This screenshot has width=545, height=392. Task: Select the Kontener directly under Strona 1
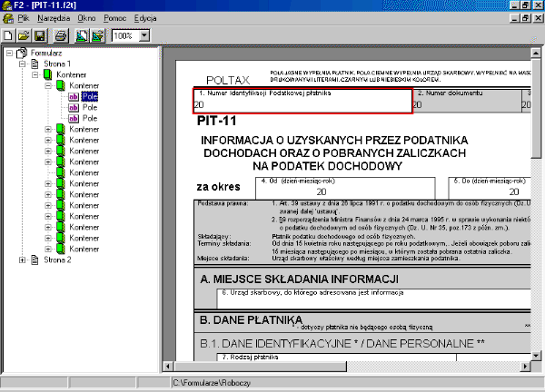[71, 74]
